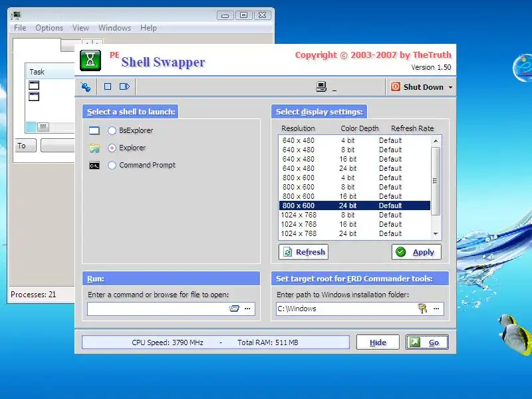Image resolution: width=532 pixels, height=399 pixels.
Task: Click the Task column header
Action: (x=51, y=72)
